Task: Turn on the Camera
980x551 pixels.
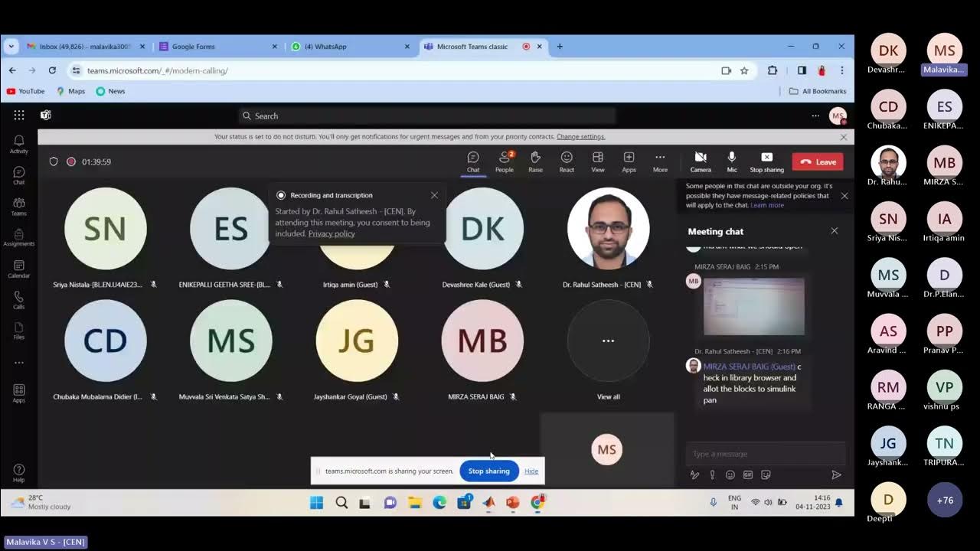Action: [x=701, y=161]
